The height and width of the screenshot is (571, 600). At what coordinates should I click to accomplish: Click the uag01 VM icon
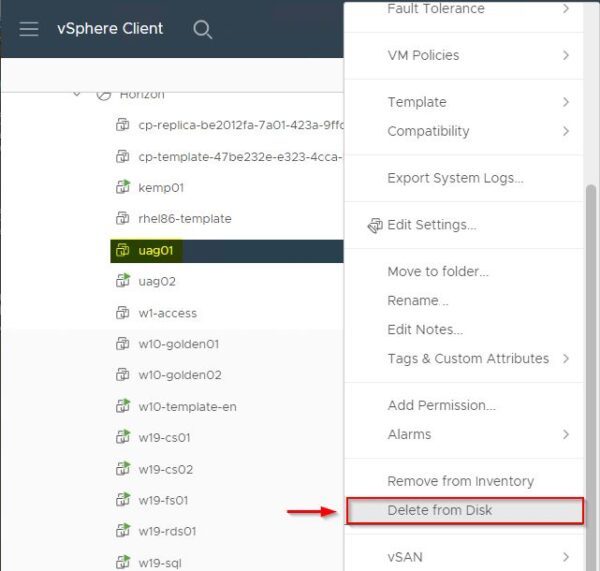(122, 250)
